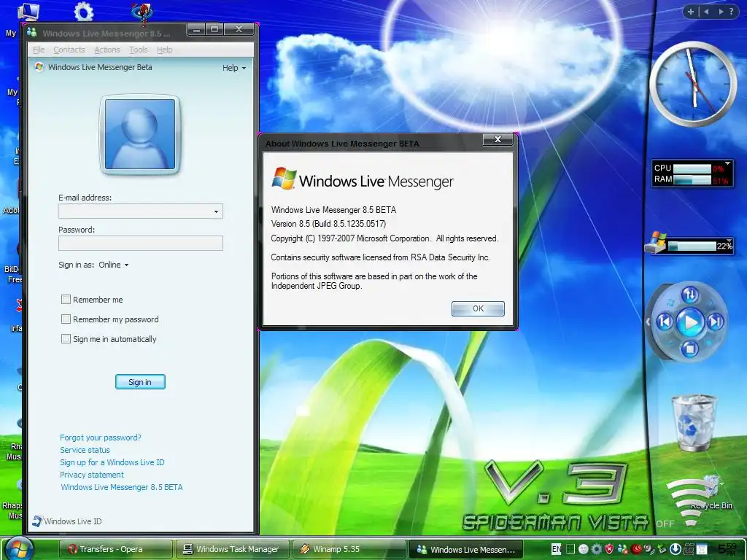Click the red Opera-like round tray icon
The image size is (747, 560).
click(636, 549)
